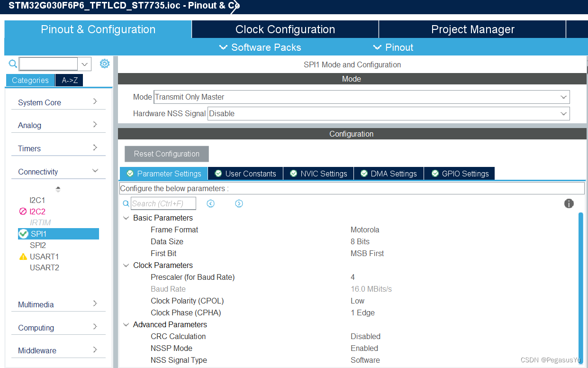The image size is (588, 368).
Task: Click the magnifier icon beside the category search box
Action: pos(13,64)
